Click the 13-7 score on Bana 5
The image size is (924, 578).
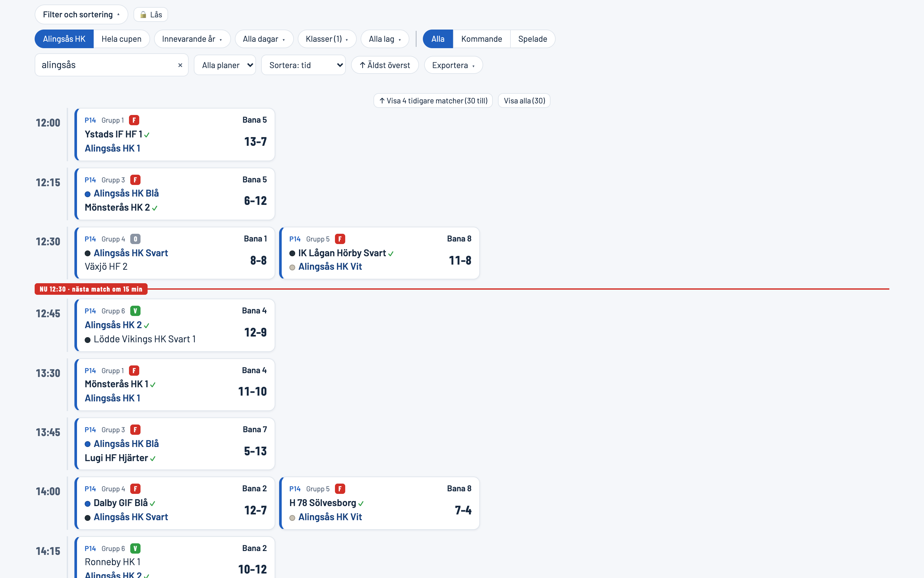tap(255, 142)
